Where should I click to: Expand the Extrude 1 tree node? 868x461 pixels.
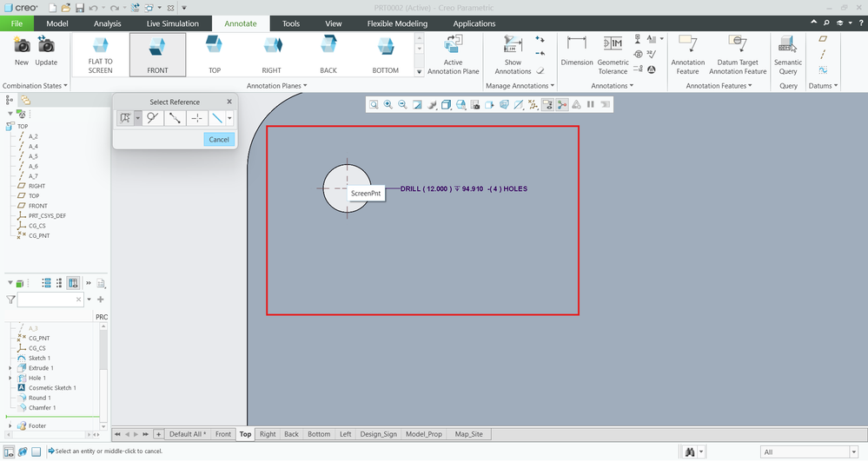click(10, 368)
